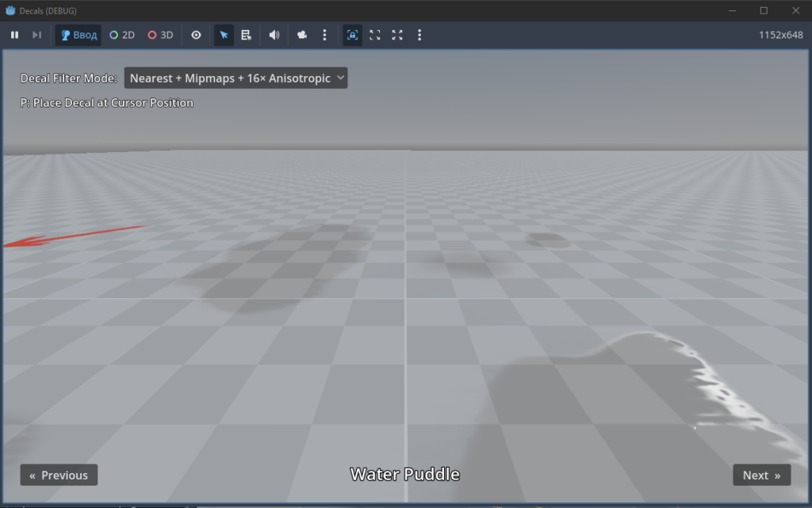The height and width of the screenshot is (508, 812).
Task: Maximize the Decals window
Action: (x=764, y=10)
